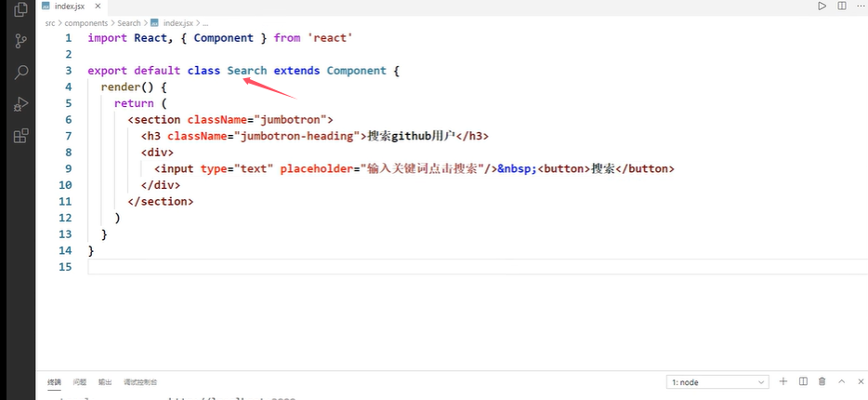Click the 'components' breadcrumb segment
This screenshot has width=868, height=400.
[86, 23]
